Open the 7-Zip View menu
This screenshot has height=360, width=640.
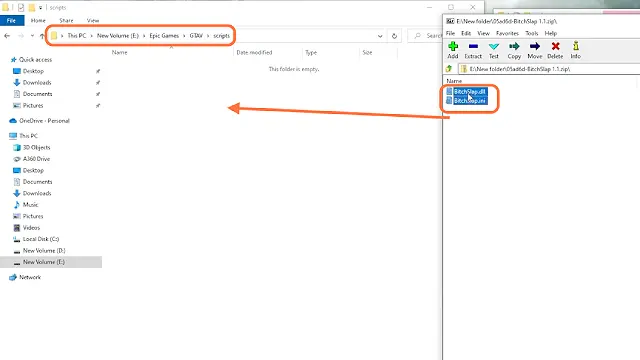click(x=483, y=33)
